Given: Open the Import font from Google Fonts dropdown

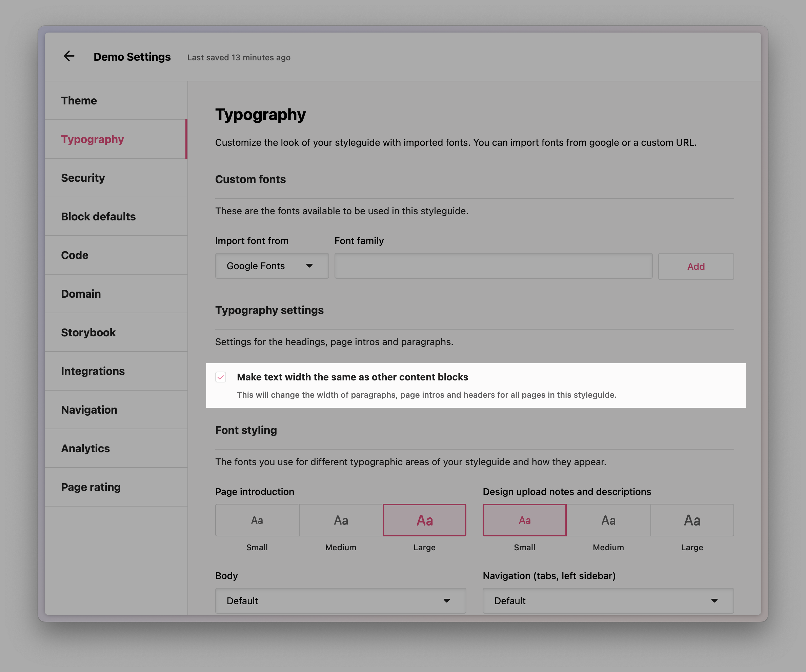Looking at the screenshot, I should pos(272,266).
